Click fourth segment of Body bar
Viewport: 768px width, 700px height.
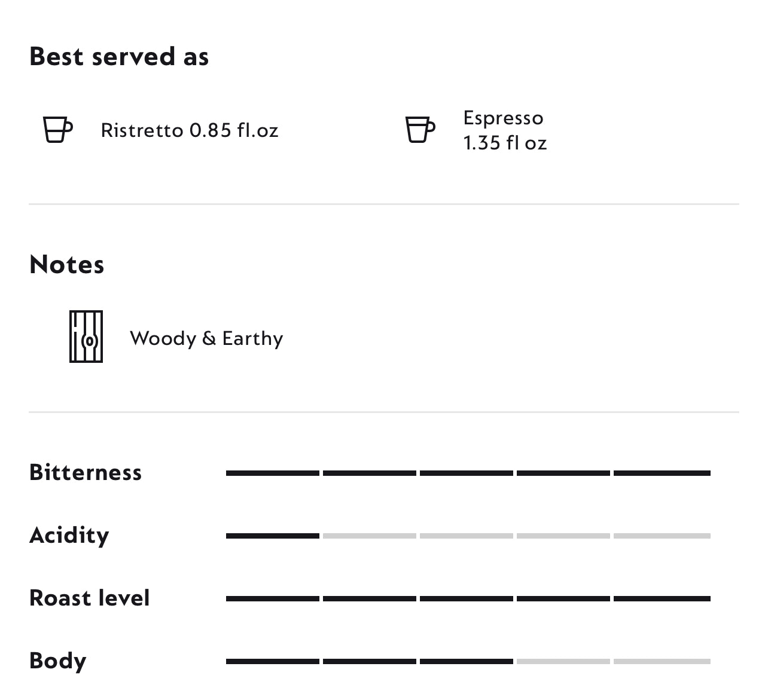point(563,661)
